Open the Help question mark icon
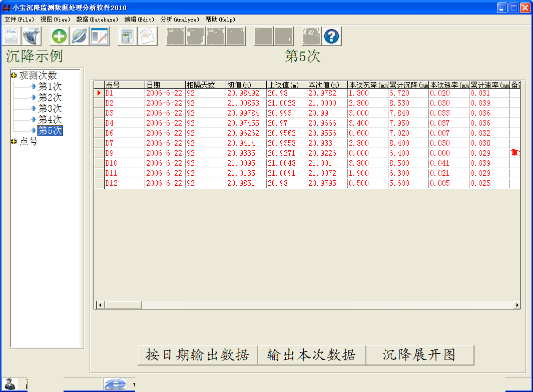This screenshot has height=392, width=533. pos(331,36)
